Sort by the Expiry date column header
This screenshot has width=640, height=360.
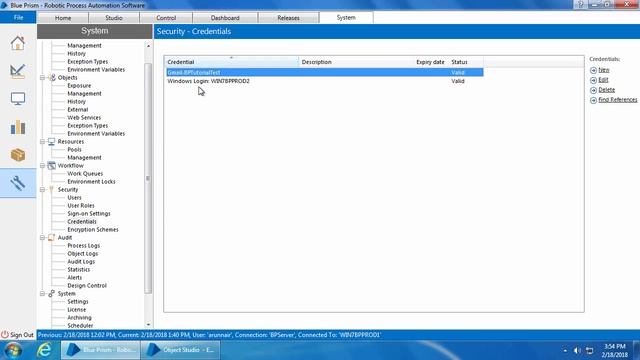click(x=430, y=62)
